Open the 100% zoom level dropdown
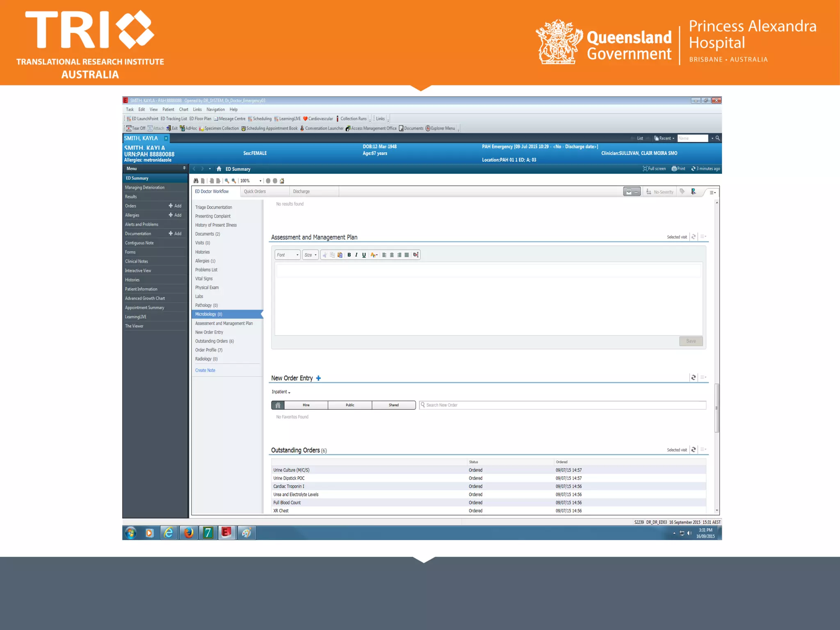Screen dimensions: 840x630 tap(260, 181)
